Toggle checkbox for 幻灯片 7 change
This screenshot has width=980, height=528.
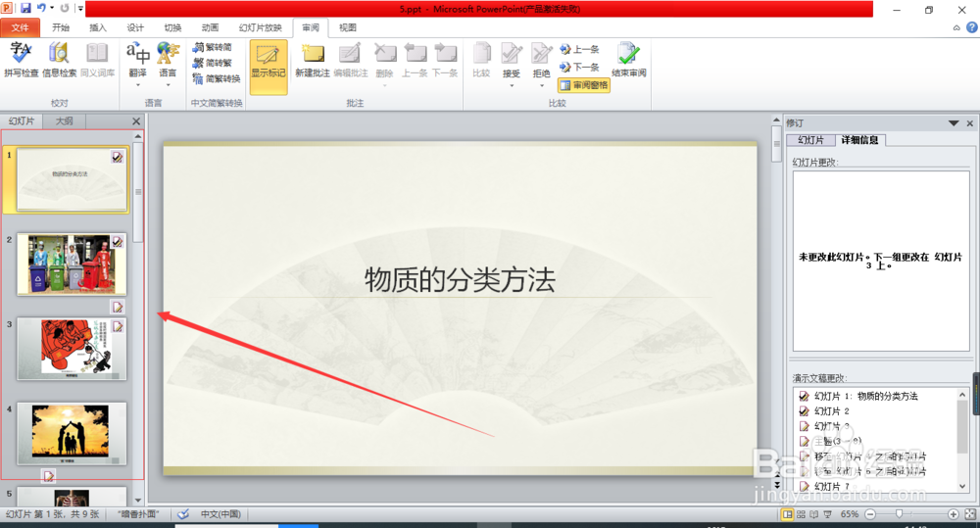coord(805,486)
